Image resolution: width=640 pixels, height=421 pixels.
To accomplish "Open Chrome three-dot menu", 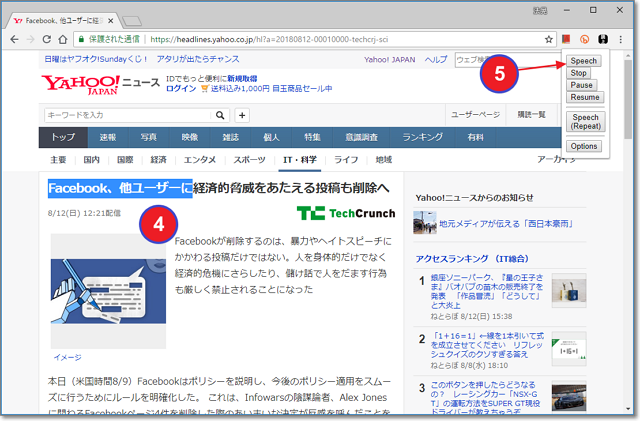I will (619, 40).
